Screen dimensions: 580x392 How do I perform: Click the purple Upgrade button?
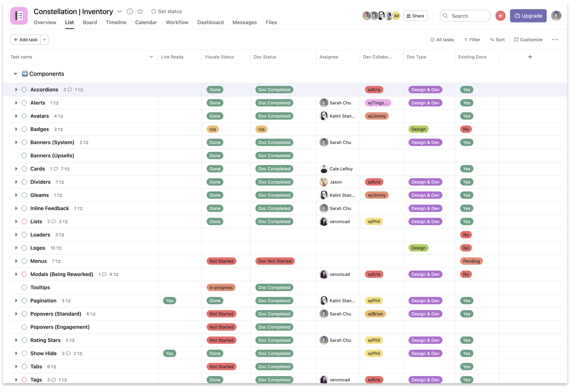pyautogui.click(x=528, y=16)
